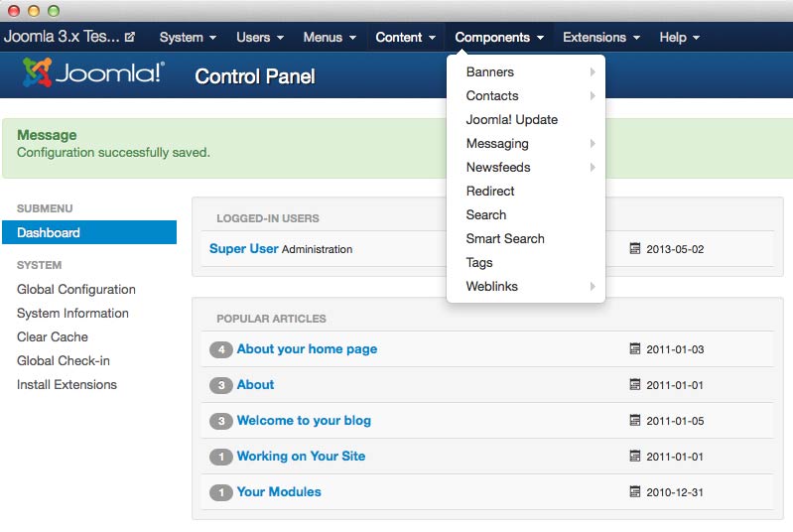
Task: Expand the Banners submenu arrow
Action: (593, 72)
